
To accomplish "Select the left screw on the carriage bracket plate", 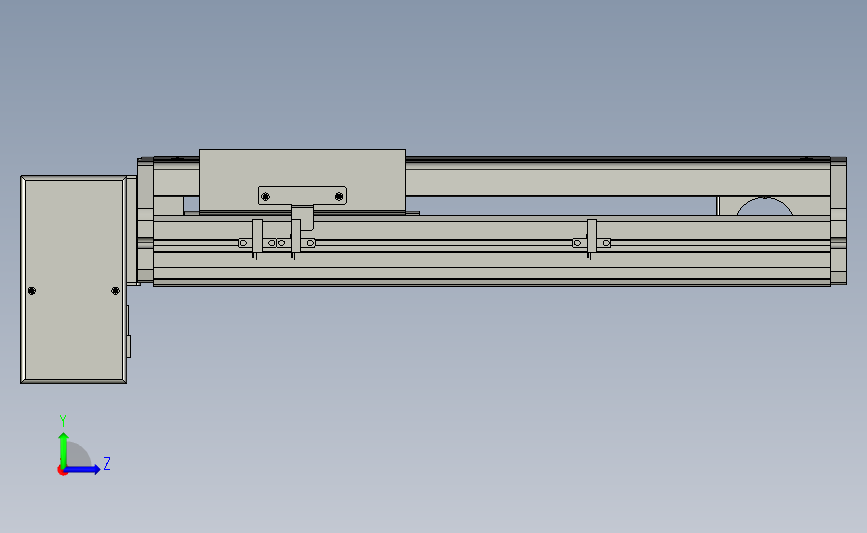I will coord(265,196).
